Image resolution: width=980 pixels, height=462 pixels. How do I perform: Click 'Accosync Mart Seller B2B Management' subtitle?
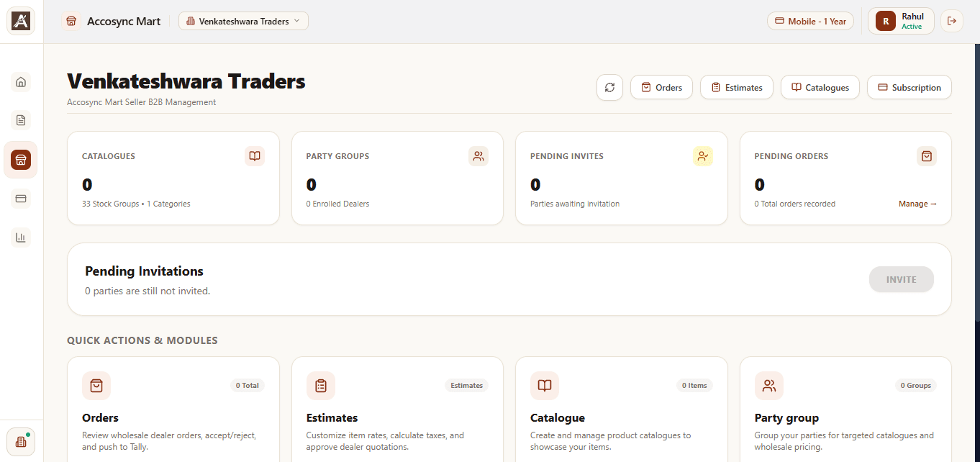[x=142, y=102]
